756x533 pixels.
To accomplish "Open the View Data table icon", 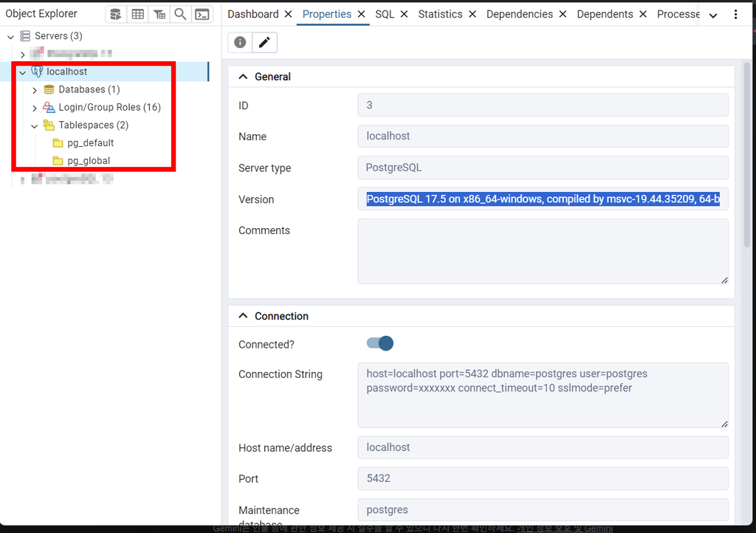I will click(x=138, y=15).
